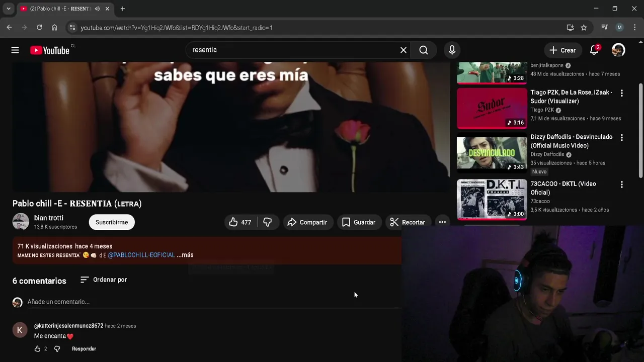Image resolution: width=644 pixels, height=362 pixels.
Task: Save the video with Guardar
Action: click(x=359, y=222)
